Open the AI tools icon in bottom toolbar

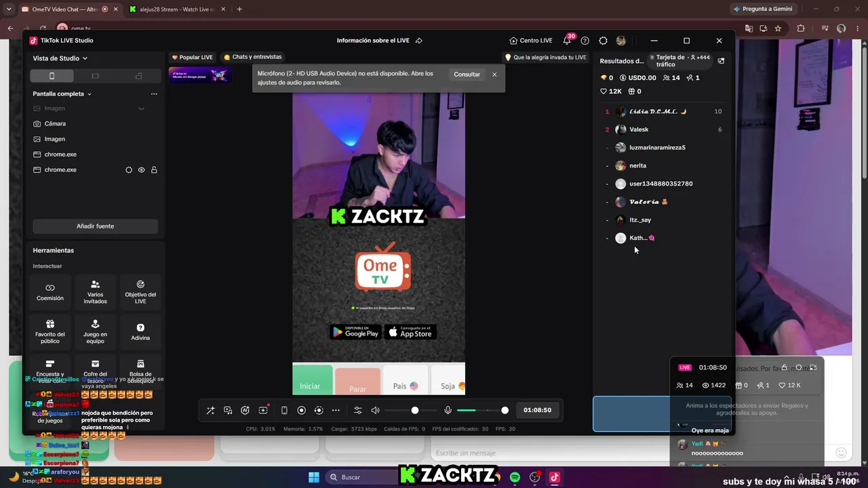[x=245, y=410]
